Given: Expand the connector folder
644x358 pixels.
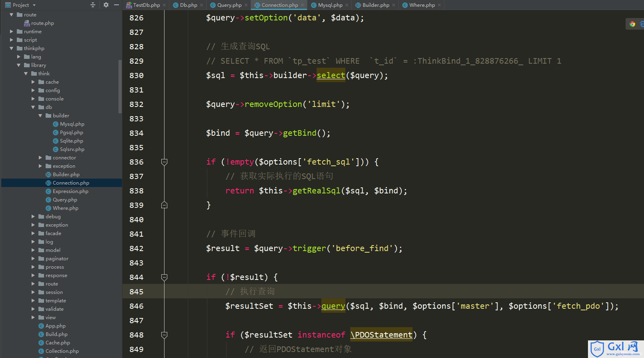Looking at the screenshot, I should tap(40, 157).
